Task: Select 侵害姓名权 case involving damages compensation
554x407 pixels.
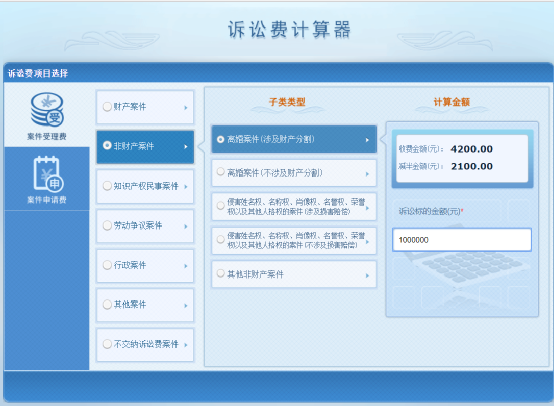Action: click(294, 206)
